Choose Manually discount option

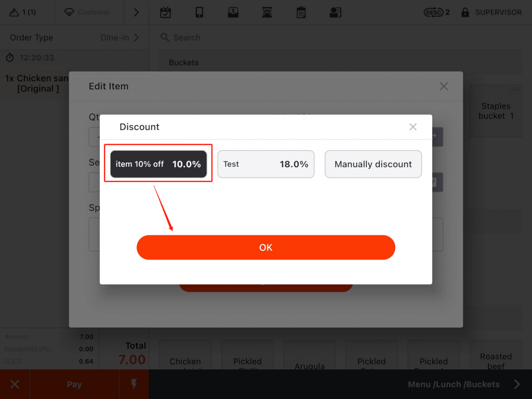click(x=373, y=164)
